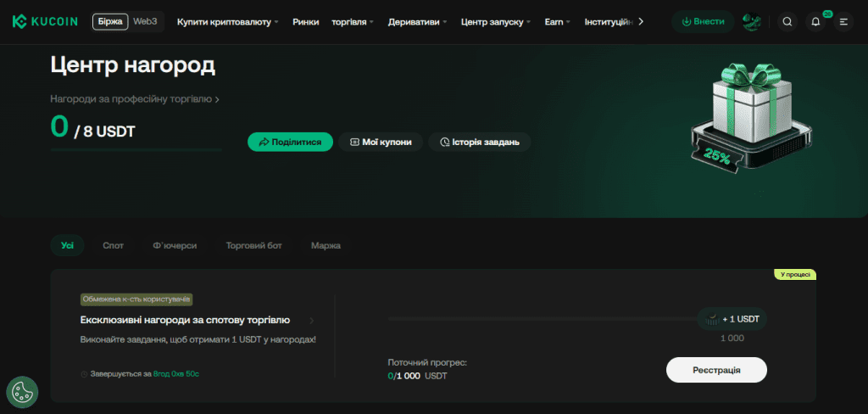The image size is (868, 414).
Task: Click the KuCoin logo
Action: (x=47, y=21)
